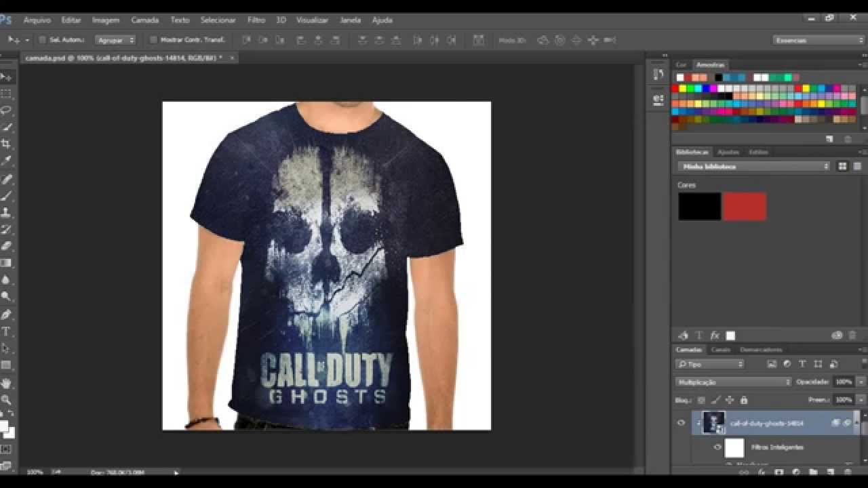Select the Eyedropper tool
Screen dimensions: 868x488
click(x=6, y=161)
